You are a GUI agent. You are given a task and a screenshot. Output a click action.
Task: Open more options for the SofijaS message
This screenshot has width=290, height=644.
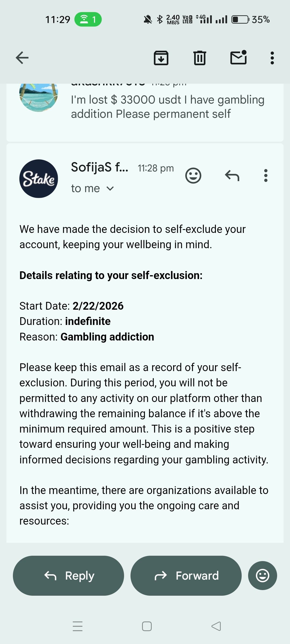[266, 176]
